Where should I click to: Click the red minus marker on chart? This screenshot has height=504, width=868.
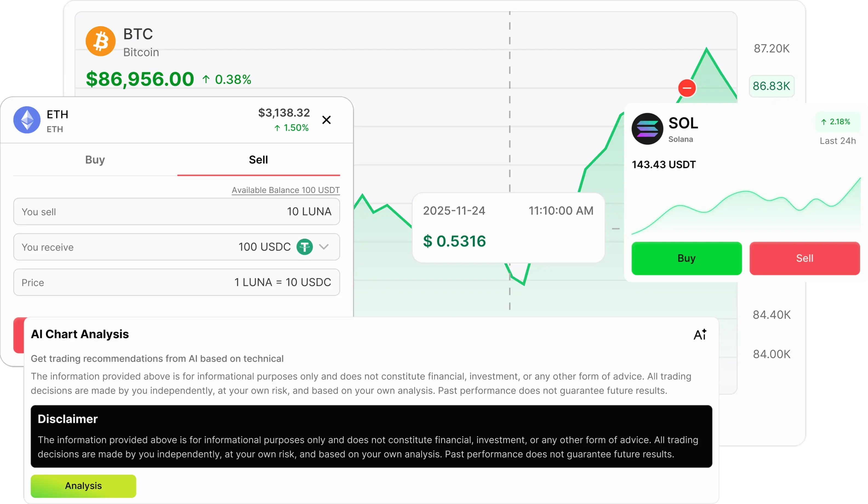687,88
